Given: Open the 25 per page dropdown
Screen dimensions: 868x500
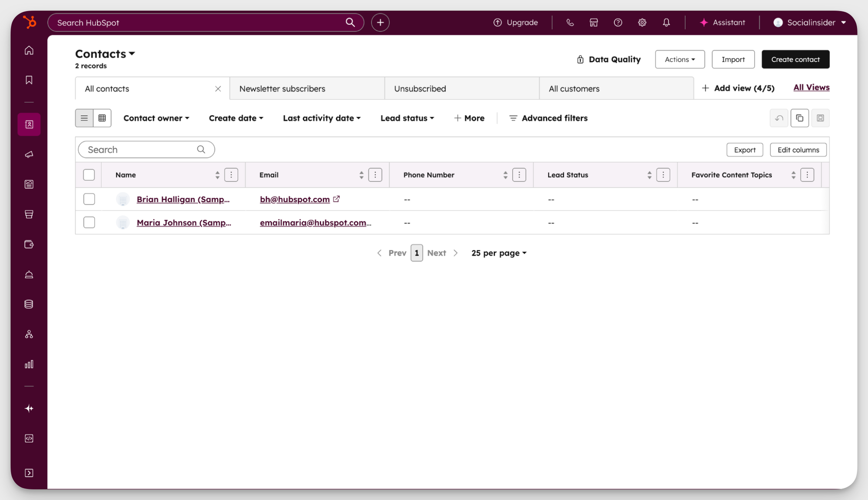Looking at the screenshot, I should (498, 253).
